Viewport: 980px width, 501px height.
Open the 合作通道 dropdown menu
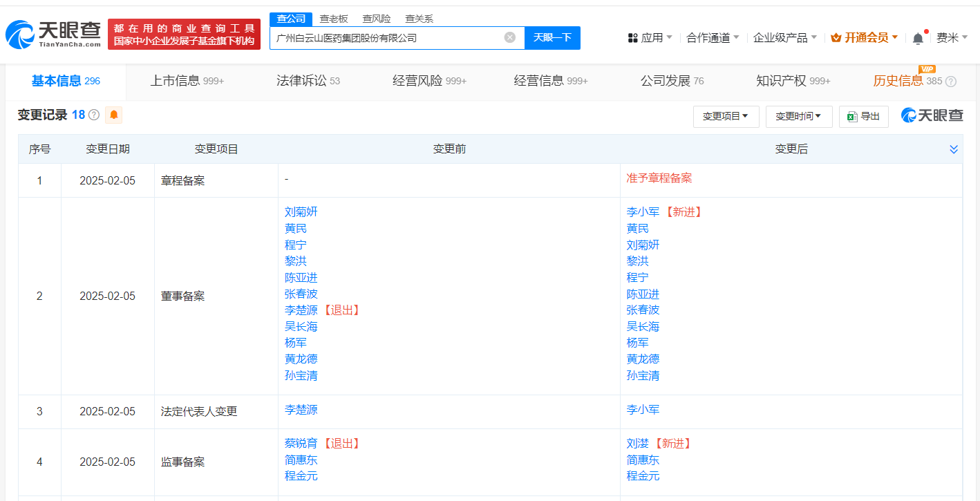click(713, 38)
